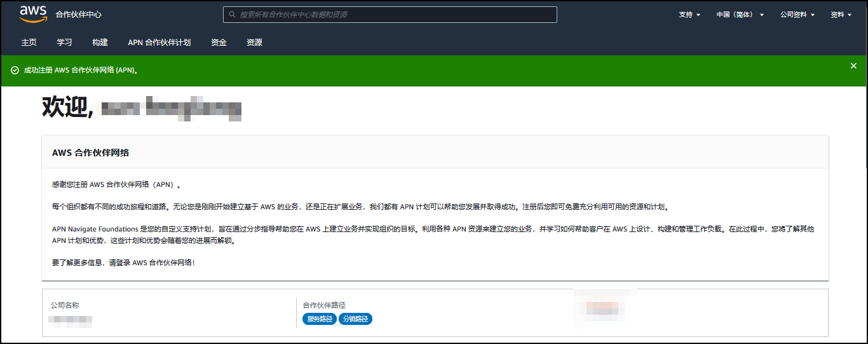Click the 感谢您注册 AWS 合作伙伴网络 sentence
Screen dimensions: 868x344
pos(116,185)
